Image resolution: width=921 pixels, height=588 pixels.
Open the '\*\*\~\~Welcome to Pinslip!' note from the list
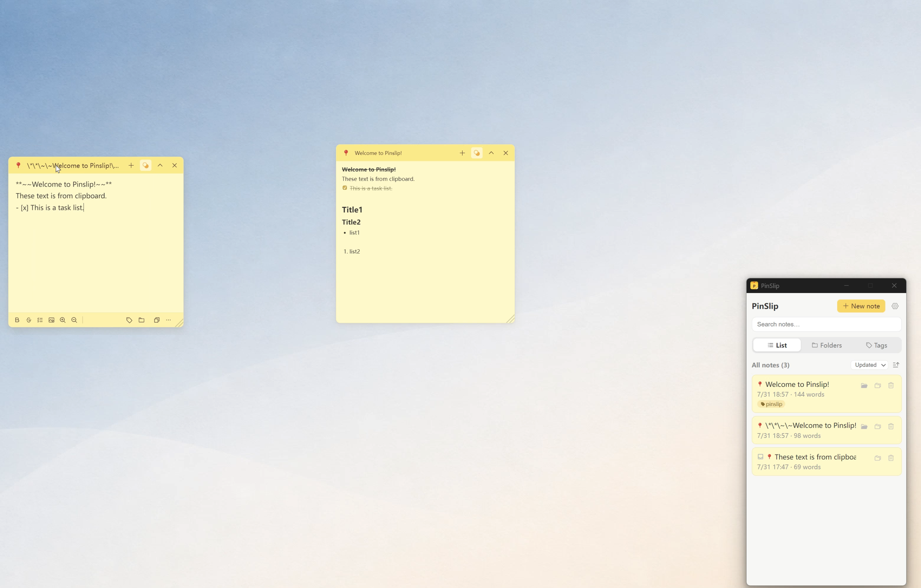point(827,430)
